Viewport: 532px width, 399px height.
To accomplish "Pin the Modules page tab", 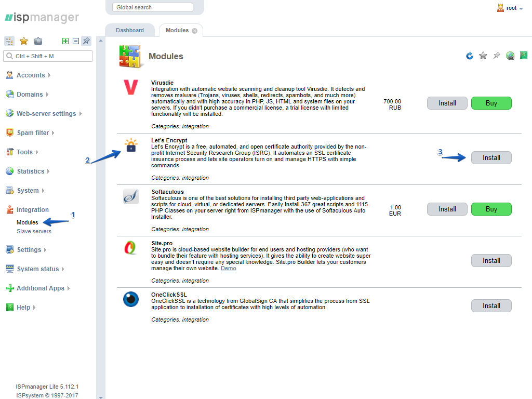I will [497, 56].
